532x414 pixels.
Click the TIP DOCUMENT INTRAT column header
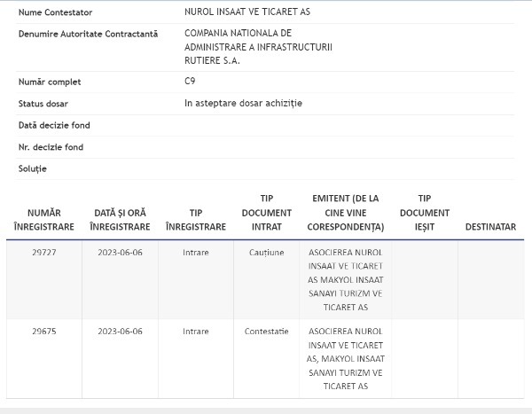(267, 213)
